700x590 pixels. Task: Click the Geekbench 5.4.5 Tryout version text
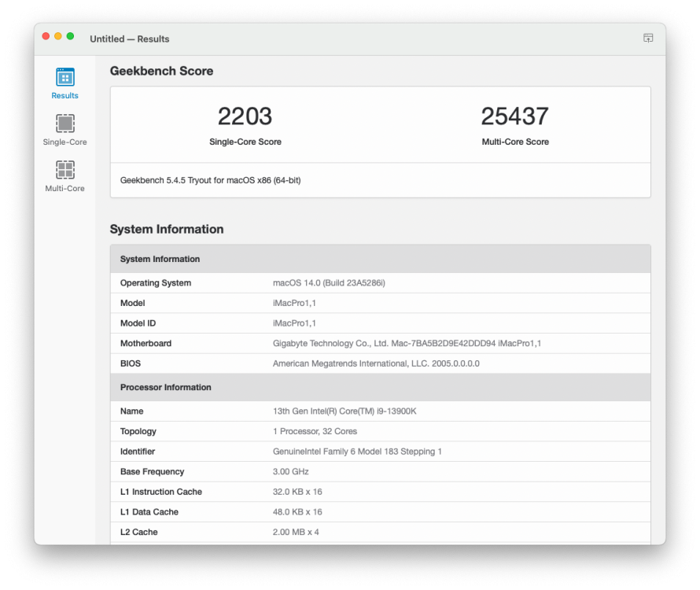210,180
